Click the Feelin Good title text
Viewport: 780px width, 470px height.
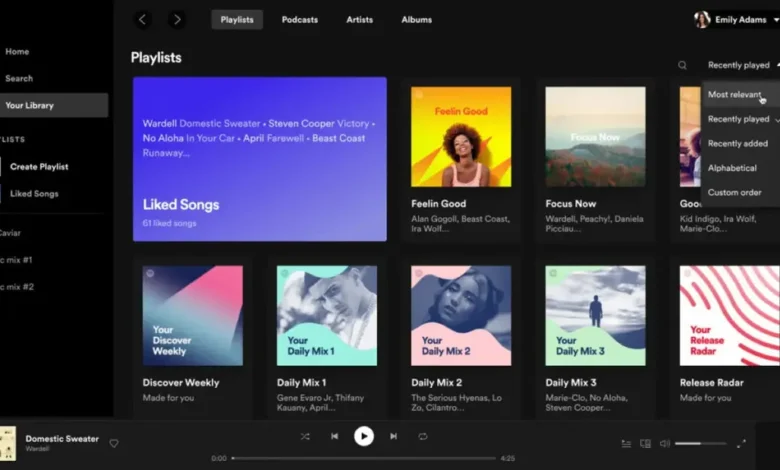[x=439, y=203]
